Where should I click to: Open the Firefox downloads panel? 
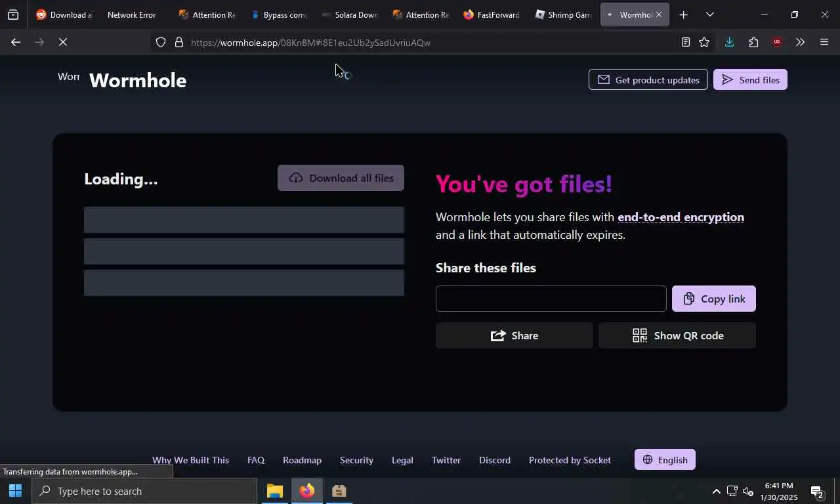point(729,42)
